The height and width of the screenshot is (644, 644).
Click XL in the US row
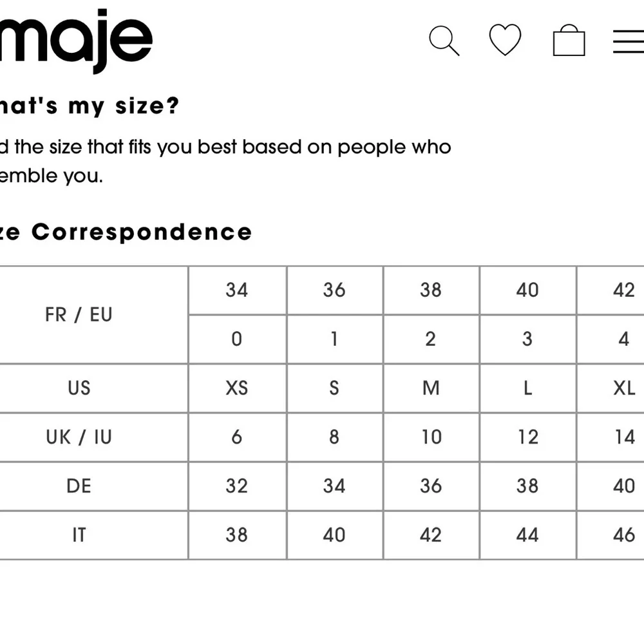tap(624, 388)
